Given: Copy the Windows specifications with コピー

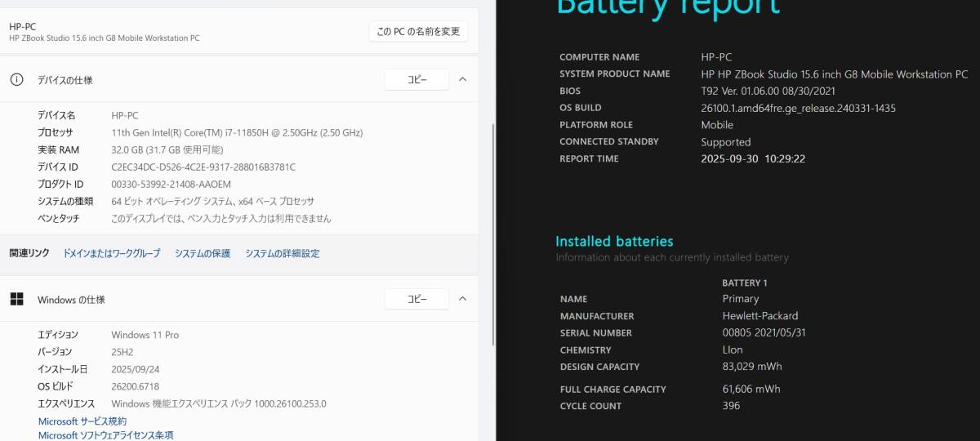Looking at the screenshot, I should pos(416,299).
